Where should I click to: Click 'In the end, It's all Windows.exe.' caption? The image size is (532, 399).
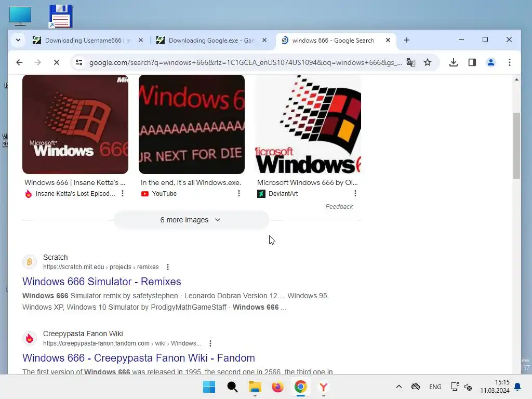(191, 182)
